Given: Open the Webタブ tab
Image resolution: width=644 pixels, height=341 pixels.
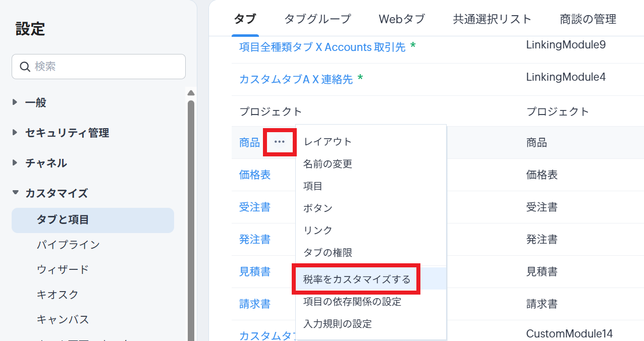Looking at the screenshot, I should point(402,19).
